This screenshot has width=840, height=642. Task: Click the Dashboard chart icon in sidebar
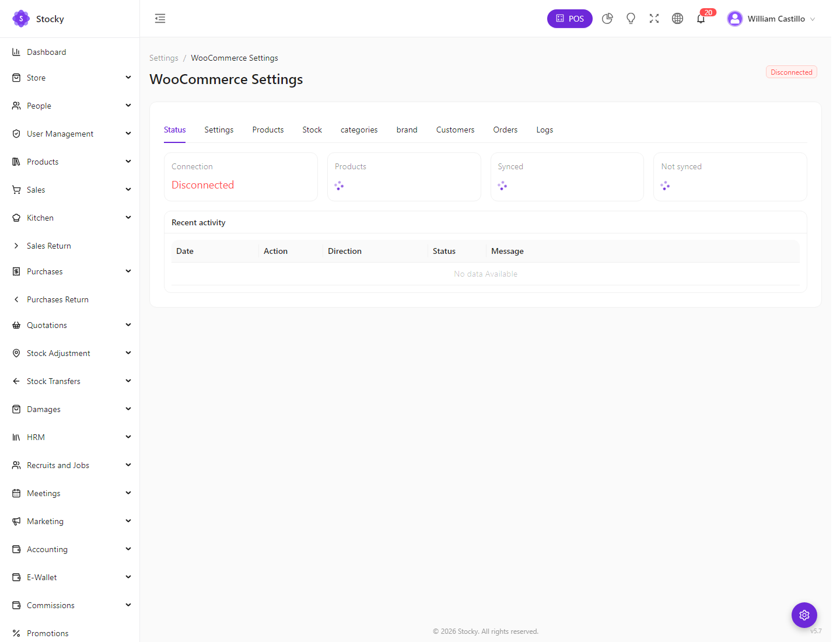pyautogui.click(x=16, y=52)
